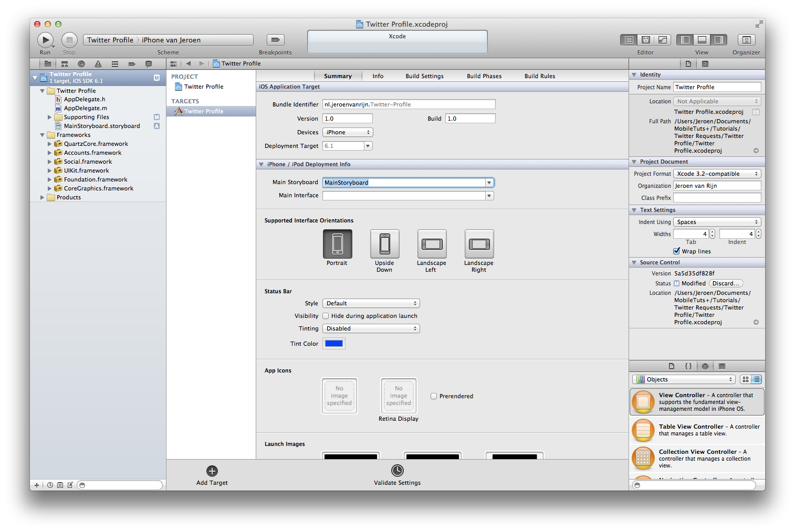The height and width of the screenshot is (532, 795).
Task: Switch to the Version editor
Action: coord(663,40)
